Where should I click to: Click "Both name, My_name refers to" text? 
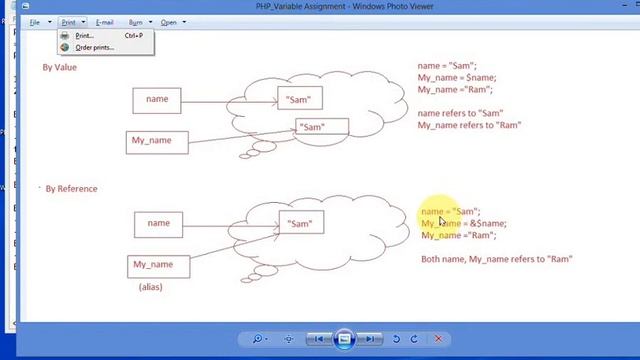pyautogui.click(x=483, y=259)
